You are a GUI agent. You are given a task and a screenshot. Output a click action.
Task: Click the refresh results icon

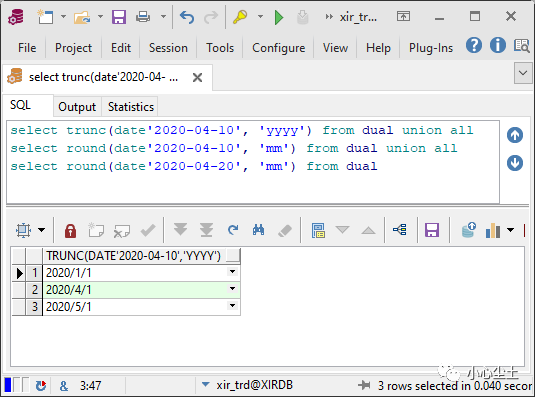233,230
